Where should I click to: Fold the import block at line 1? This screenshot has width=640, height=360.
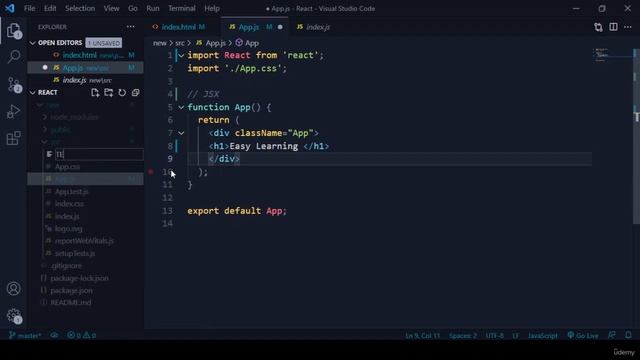pyautogui.click(x=181, y=56)
